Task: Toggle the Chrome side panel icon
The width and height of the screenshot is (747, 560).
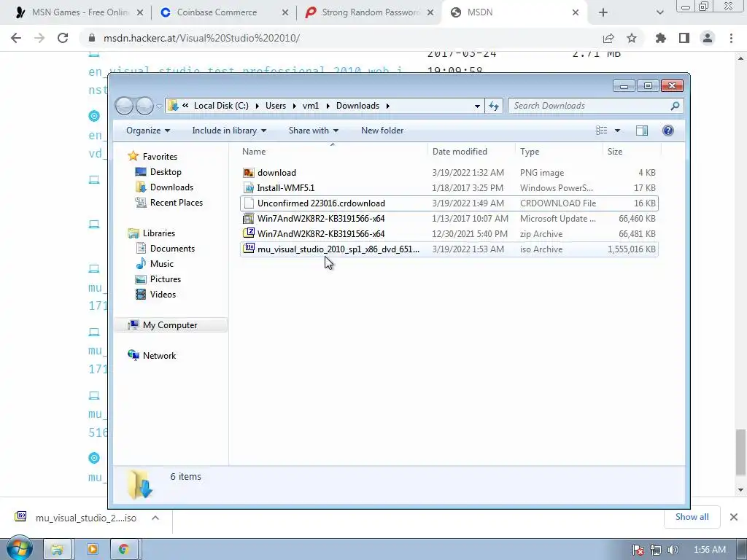Action: 684,38
